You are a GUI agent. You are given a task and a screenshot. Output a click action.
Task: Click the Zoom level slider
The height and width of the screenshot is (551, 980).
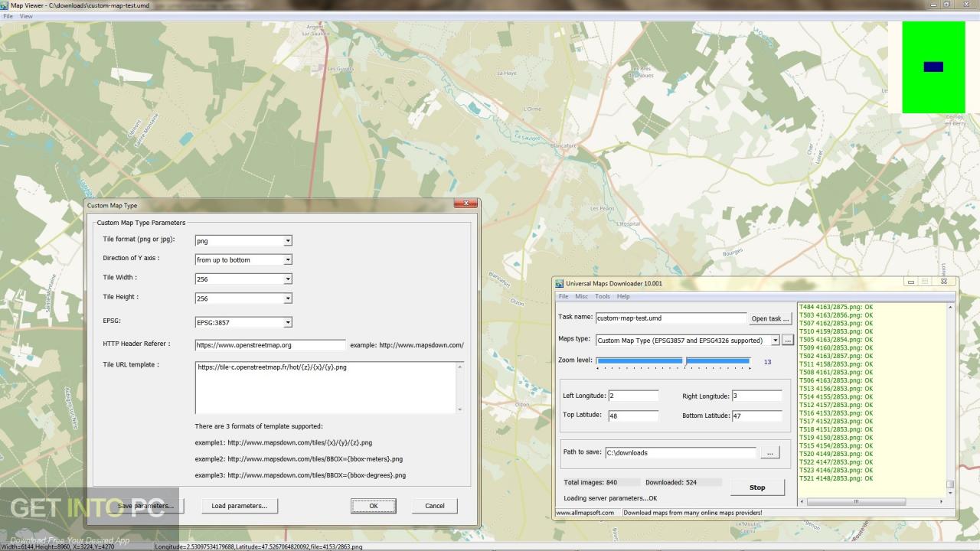(x=673, y=361)
